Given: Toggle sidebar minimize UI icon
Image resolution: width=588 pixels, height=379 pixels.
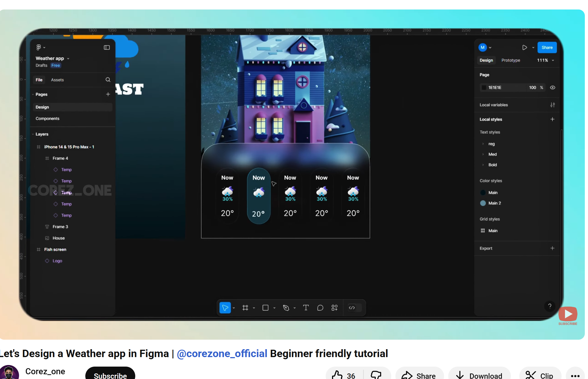Looking at the screenshot, I should pyautogui.click(x=107, y=48).
